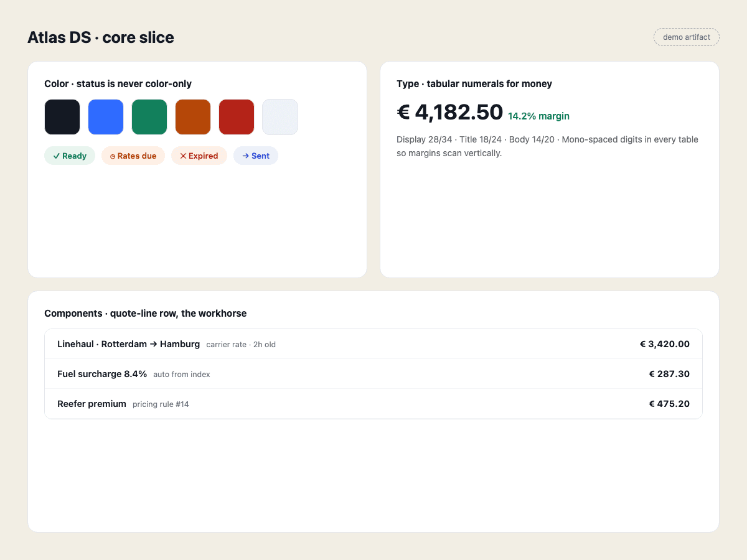The image size is (747, 560).
Task: Click the Components · quote-line row heading
Action: tap(145, 314)
